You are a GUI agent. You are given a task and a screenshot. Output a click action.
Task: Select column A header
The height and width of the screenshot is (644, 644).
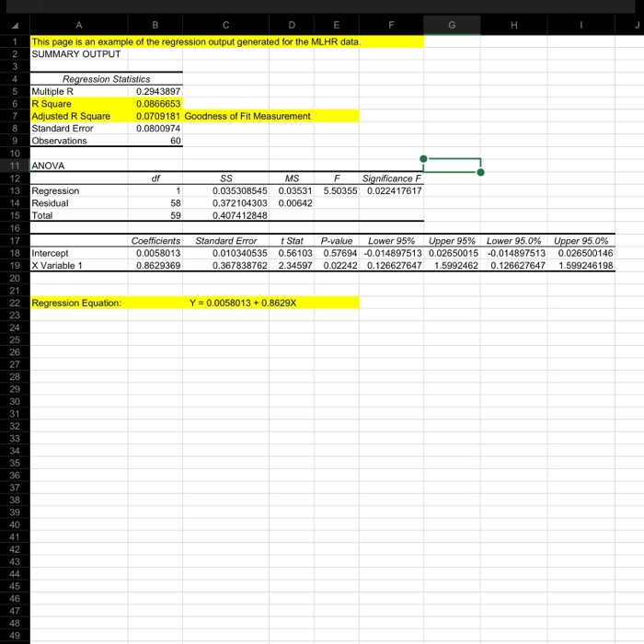click(79, 25)
